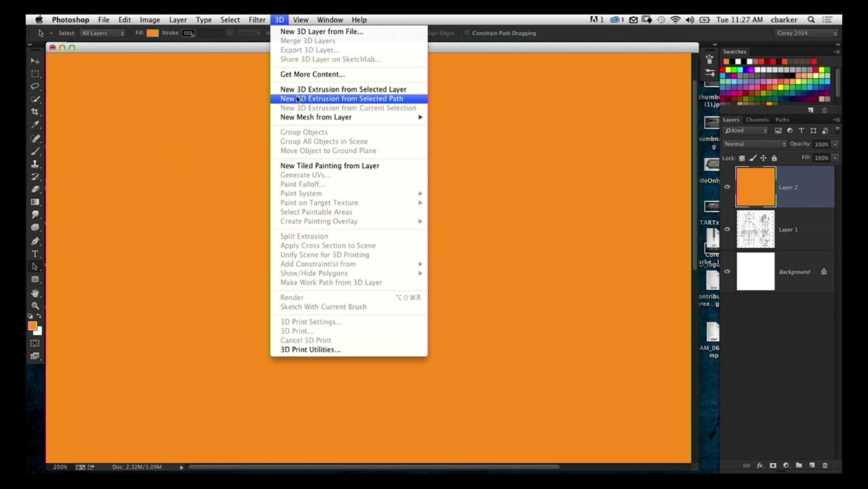Delete layer trash icon in Layers panel
868x489 pixels.
tap(825, 465)
